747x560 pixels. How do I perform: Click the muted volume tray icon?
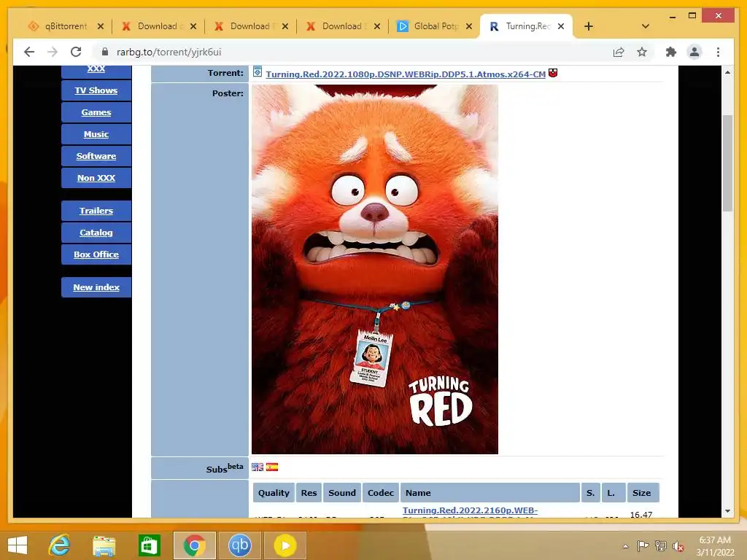(678, 546)
